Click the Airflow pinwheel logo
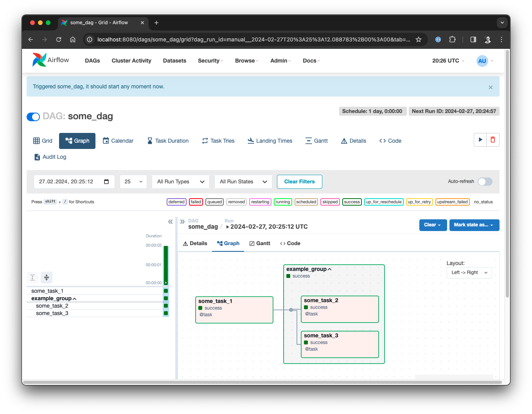Viewport: 532px width, 414px height. coord(40,60)
